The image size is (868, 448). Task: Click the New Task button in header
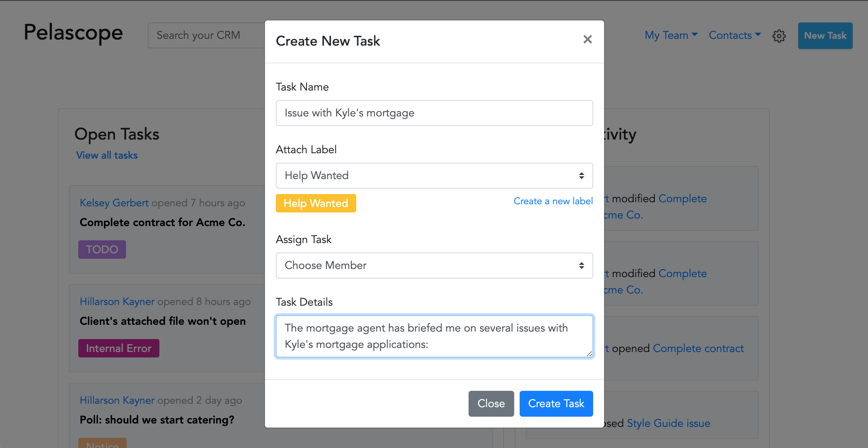(825, 36)
